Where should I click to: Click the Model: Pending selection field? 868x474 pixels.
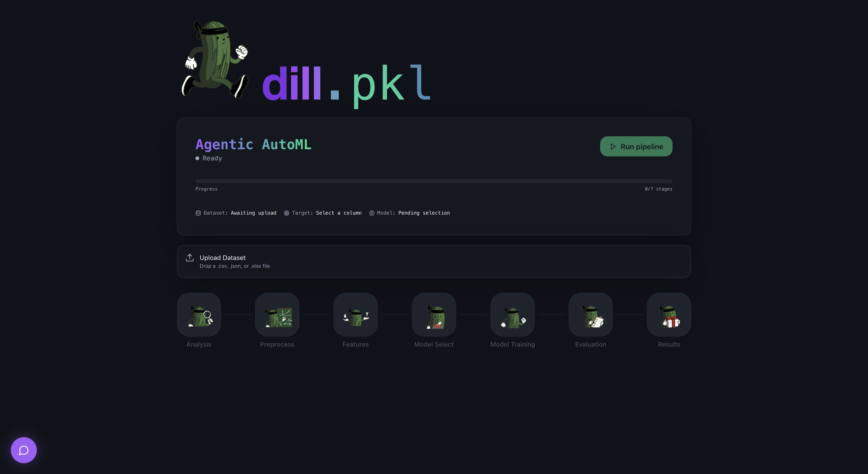coord(409,213)
